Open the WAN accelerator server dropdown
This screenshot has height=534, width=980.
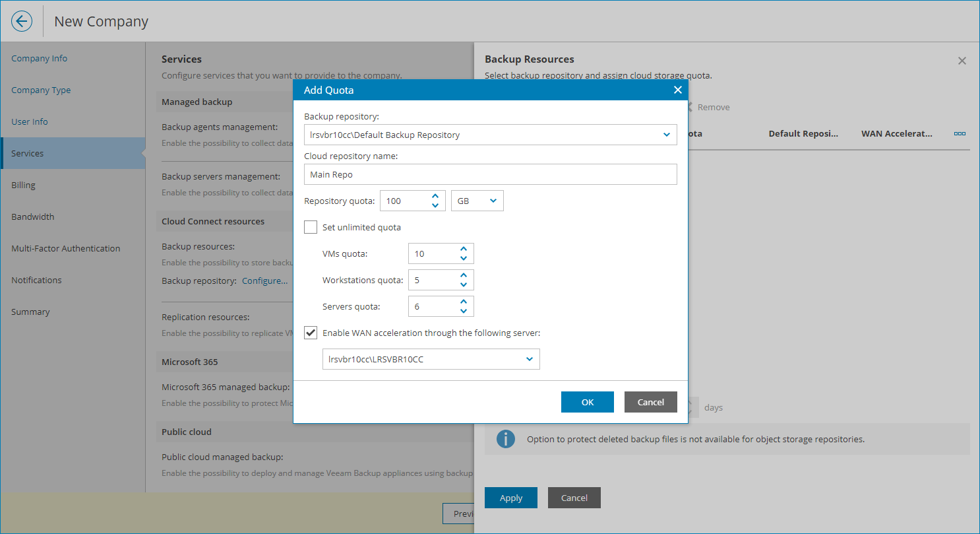529,359
